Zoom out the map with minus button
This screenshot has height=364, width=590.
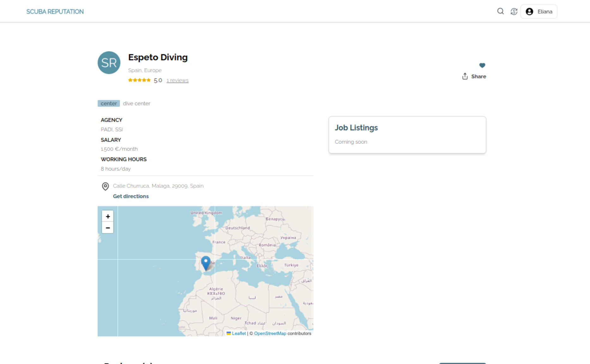(x=108, y=228)
